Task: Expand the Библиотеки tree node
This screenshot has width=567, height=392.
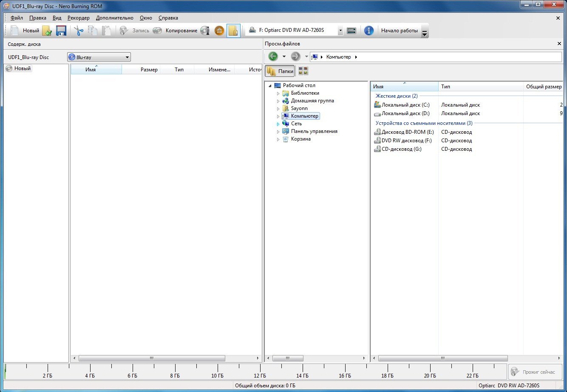Action: tap(278, 93)
